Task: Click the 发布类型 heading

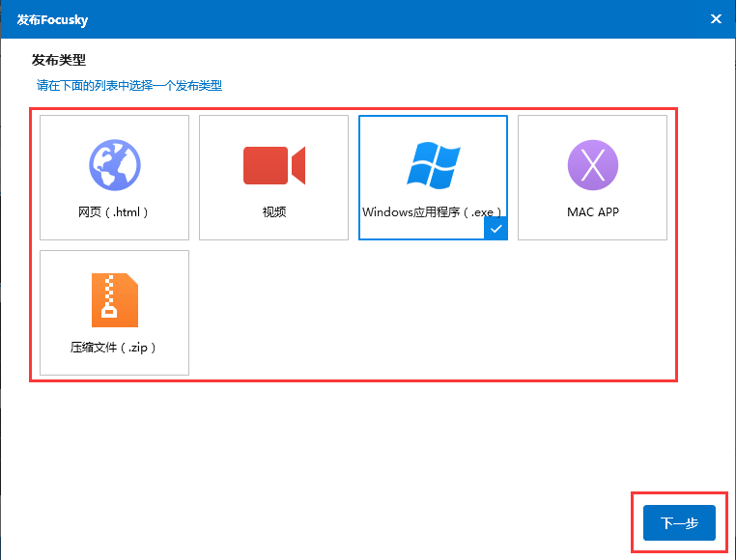Action: pos(59,60)
